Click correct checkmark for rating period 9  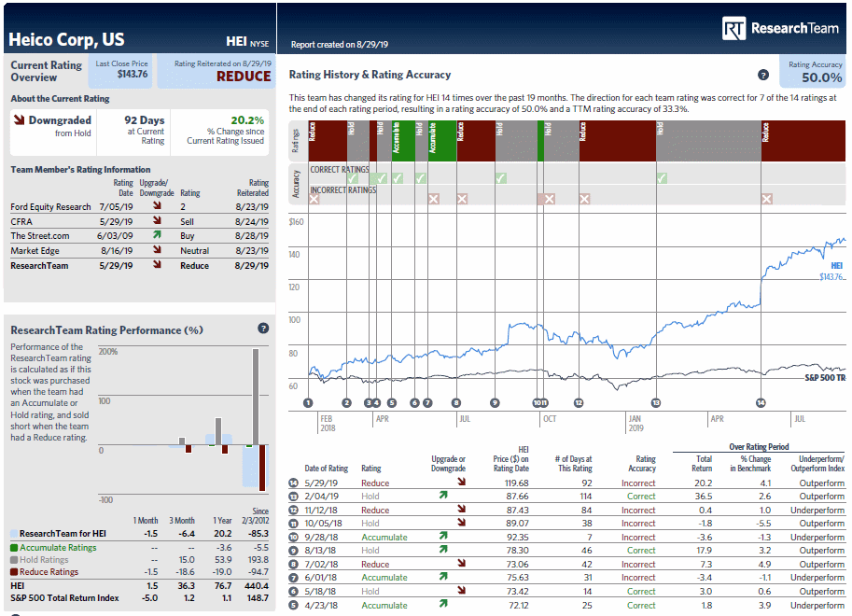click(501, 178)
